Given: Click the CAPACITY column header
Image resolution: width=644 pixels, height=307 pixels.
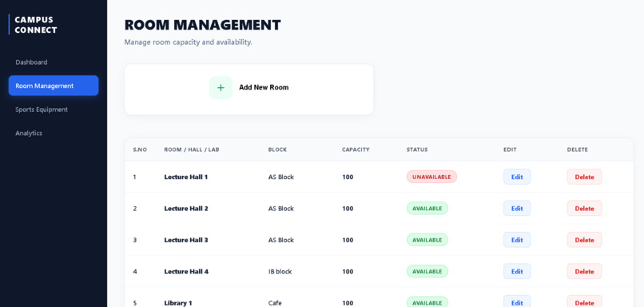Looking at the screenshot, I should [x=356, y=150].
